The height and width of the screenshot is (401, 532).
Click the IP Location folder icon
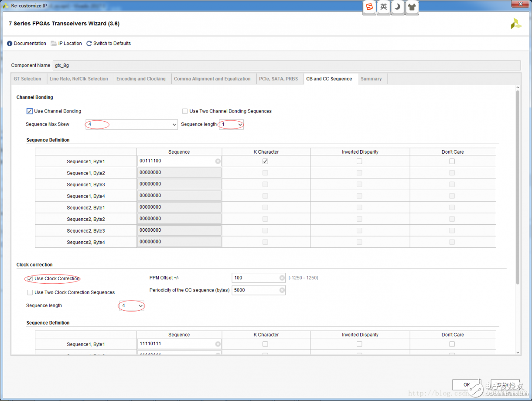[54, 44]
